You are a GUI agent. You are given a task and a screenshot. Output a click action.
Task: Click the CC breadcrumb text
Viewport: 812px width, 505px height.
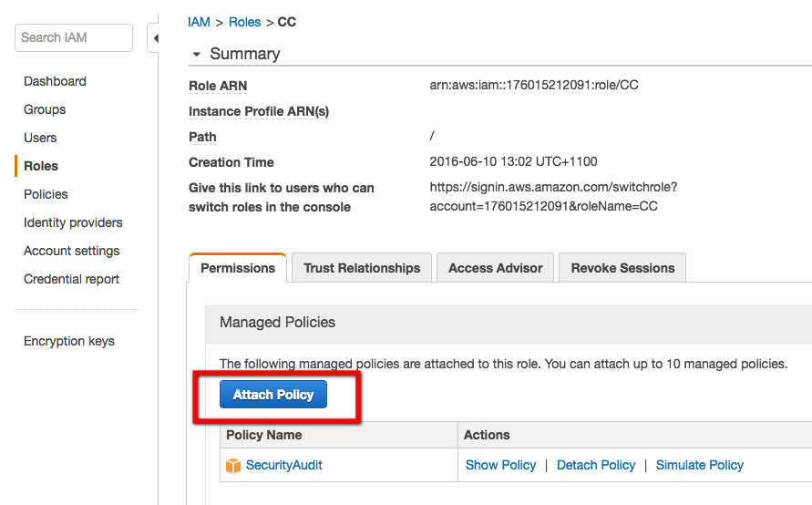[287, 22]
